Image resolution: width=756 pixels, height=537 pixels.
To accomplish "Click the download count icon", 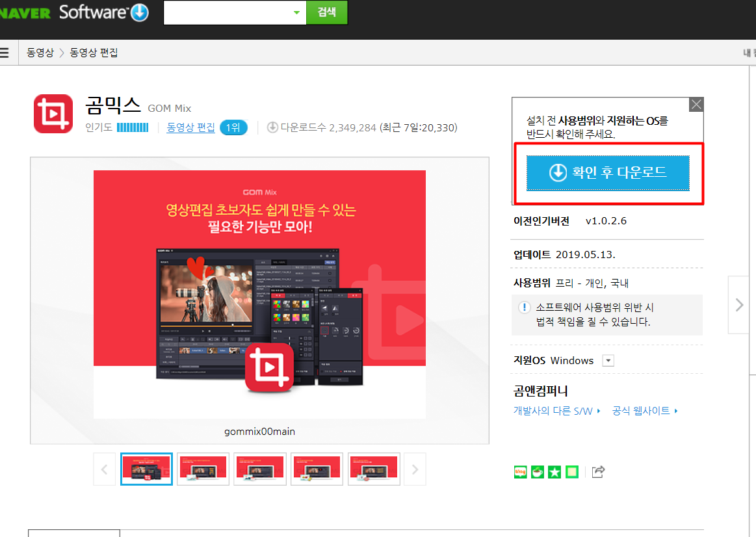I will [x=272, y=127].
